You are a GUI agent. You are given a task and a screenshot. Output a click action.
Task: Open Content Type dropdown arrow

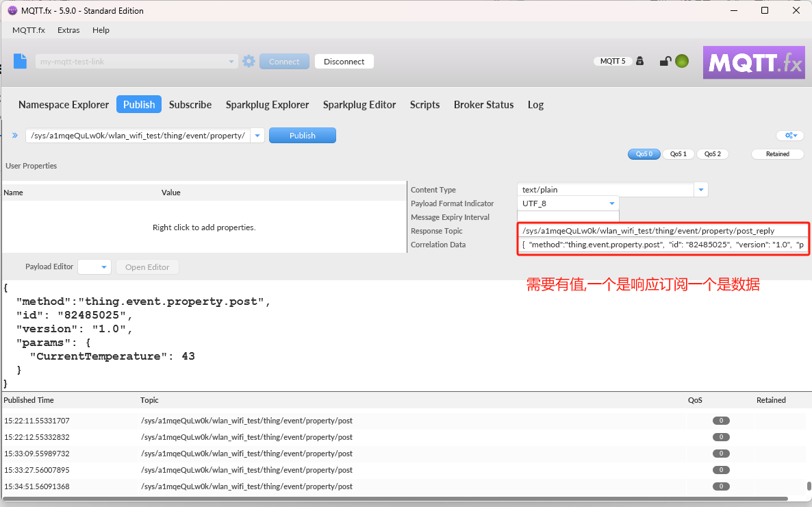(x=700, y=190)
